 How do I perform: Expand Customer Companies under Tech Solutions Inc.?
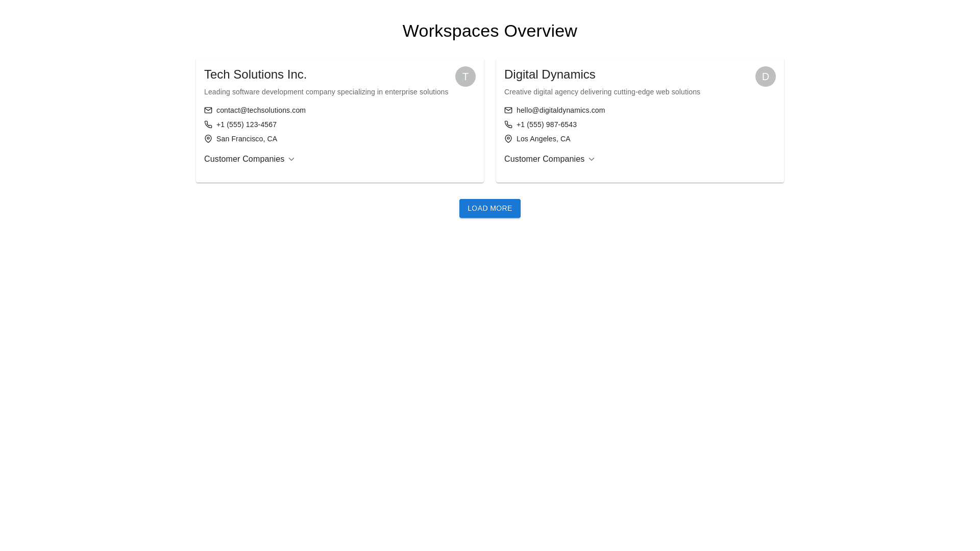(x=244, y=159)
